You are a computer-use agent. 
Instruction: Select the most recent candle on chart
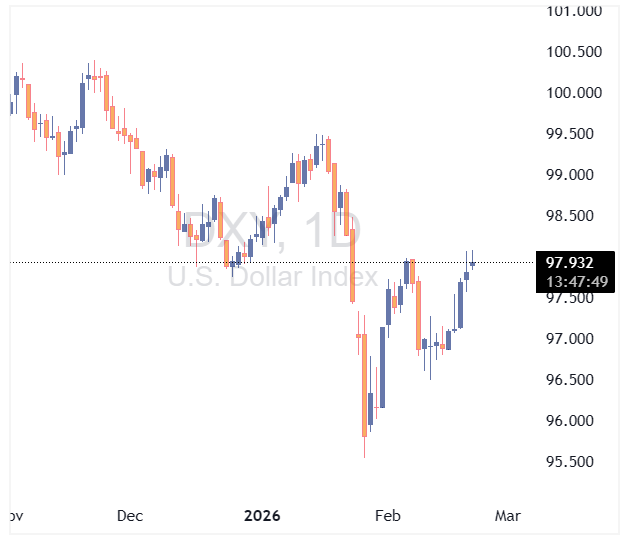coord(472,263)
